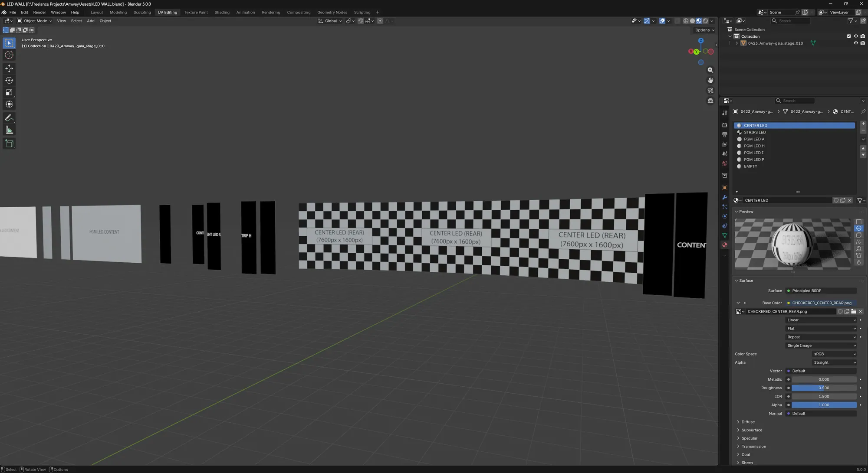Open the Material properties tab
Screen dimensions: 868x473
724,245
